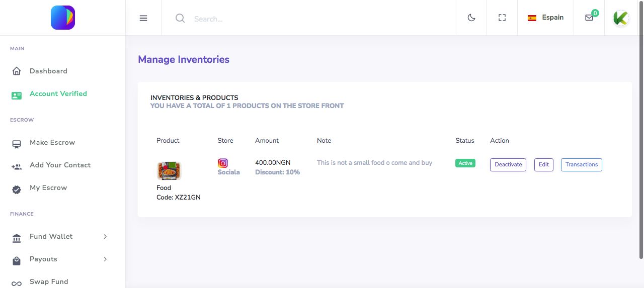Click the Instagram Sociala store icon
Screen dimensions: 644x288
pyautogui.click(x=223, y=163)
